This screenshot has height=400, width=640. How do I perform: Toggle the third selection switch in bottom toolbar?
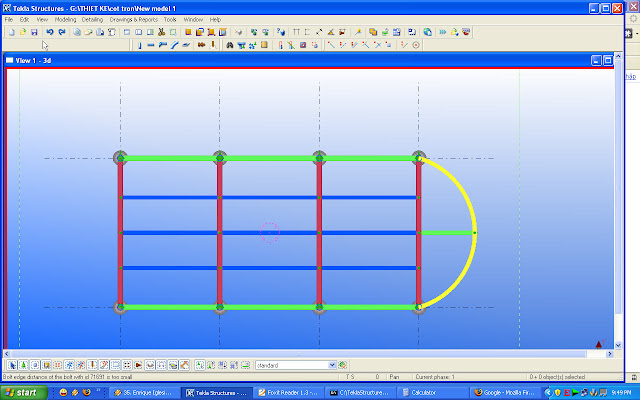33,365
